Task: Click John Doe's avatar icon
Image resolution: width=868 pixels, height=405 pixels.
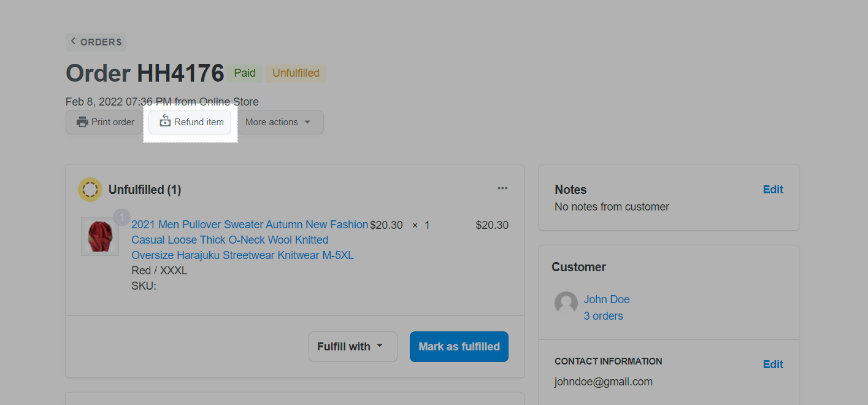Action: click(x=566, y=303)
